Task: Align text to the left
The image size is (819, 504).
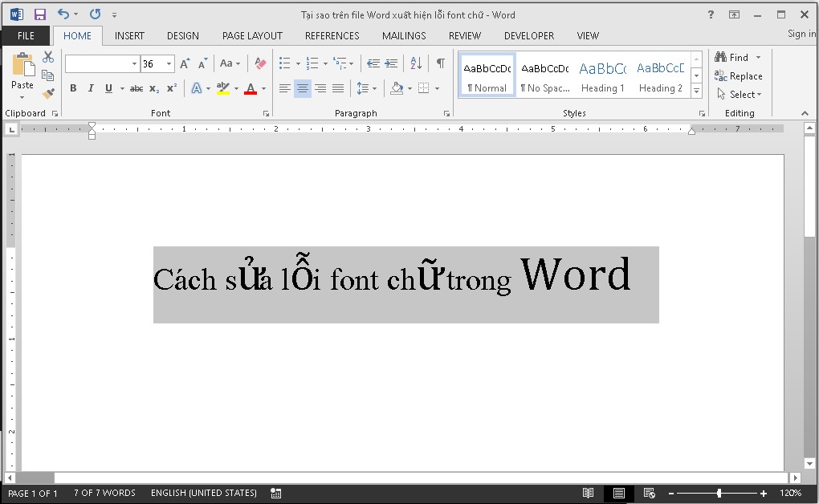Action: [x=285, y=88]
